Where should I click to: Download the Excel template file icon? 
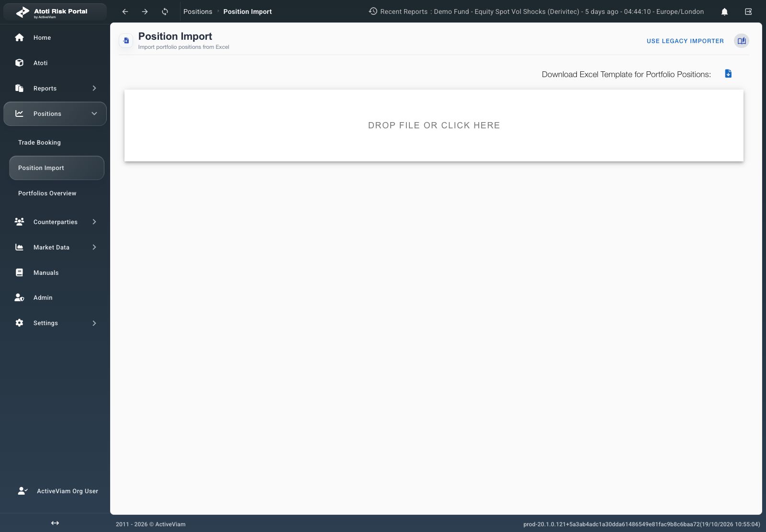pos(728,74)
